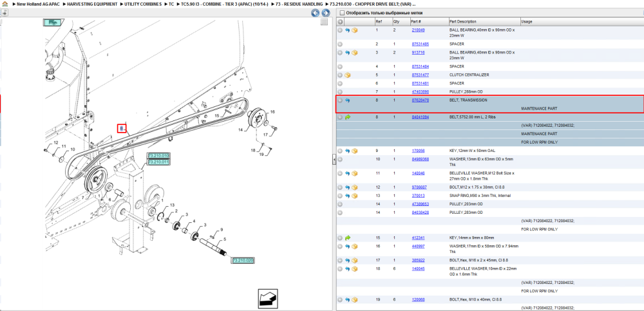Select the row circle for part 87531481
This screenshot has height=311, width=644.
coord(340,84)
